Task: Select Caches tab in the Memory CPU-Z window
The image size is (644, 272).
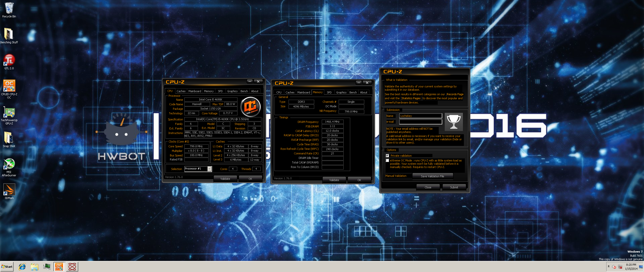Action: (x=290, y=92)
